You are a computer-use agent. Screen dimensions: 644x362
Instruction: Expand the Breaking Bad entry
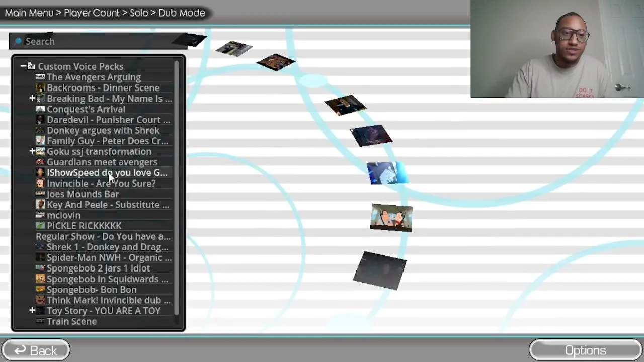click(32, 99)
